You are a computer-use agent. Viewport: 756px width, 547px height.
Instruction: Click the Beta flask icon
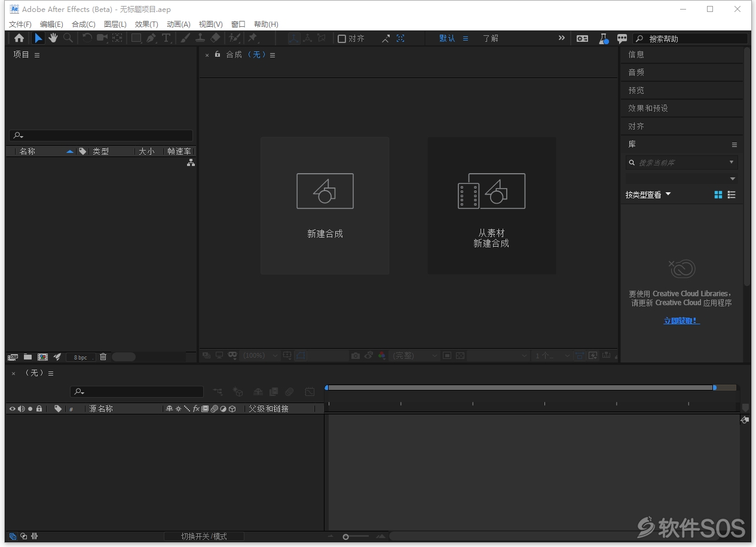(x=603, y=38)
